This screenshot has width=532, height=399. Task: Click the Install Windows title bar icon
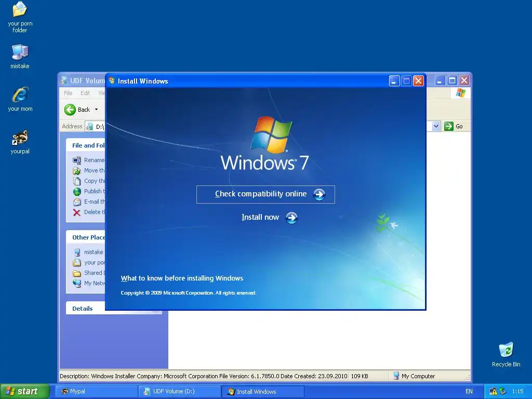[112, 81]
